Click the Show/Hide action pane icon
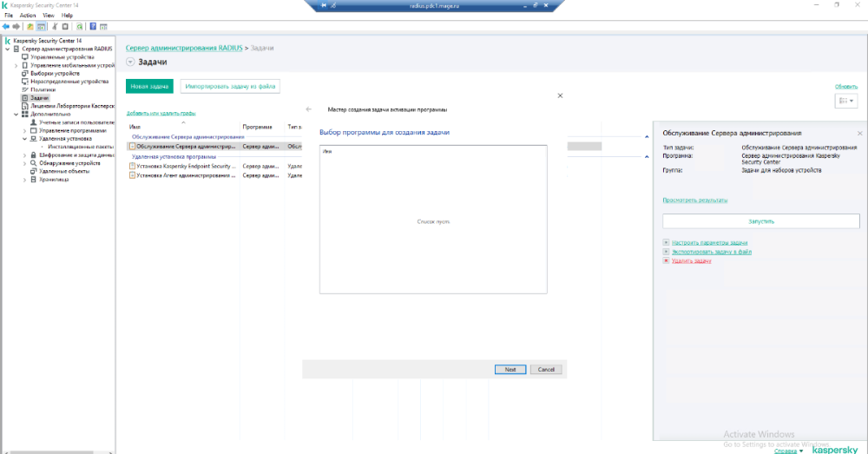This screenshot has width=868, height=454. tap(103, 27)
